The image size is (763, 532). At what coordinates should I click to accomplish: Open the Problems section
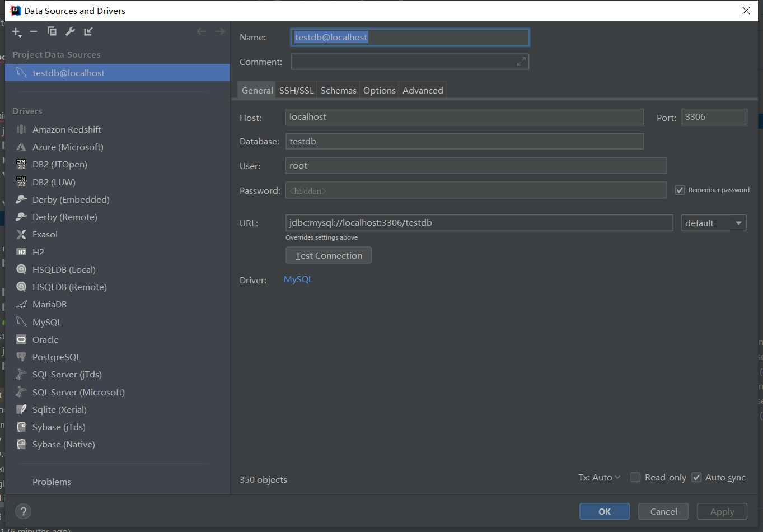pyautogui.click(x=52, y=482)
